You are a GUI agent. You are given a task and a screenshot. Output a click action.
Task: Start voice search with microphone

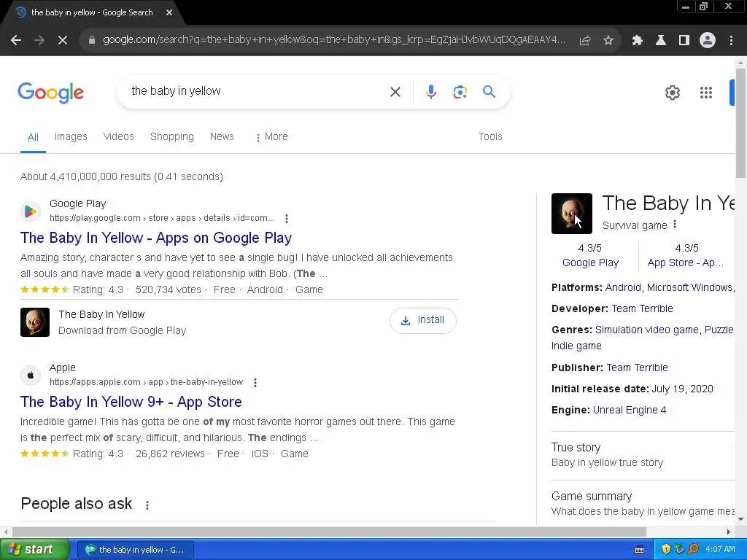click(431, 92)
